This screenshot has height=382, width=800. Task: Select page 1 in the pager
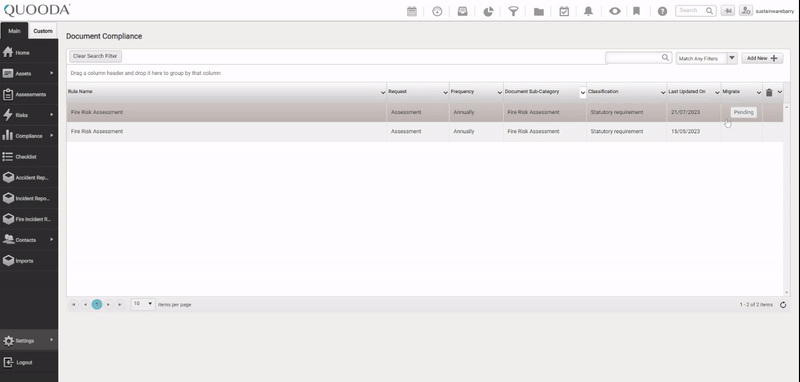[97, 304]
